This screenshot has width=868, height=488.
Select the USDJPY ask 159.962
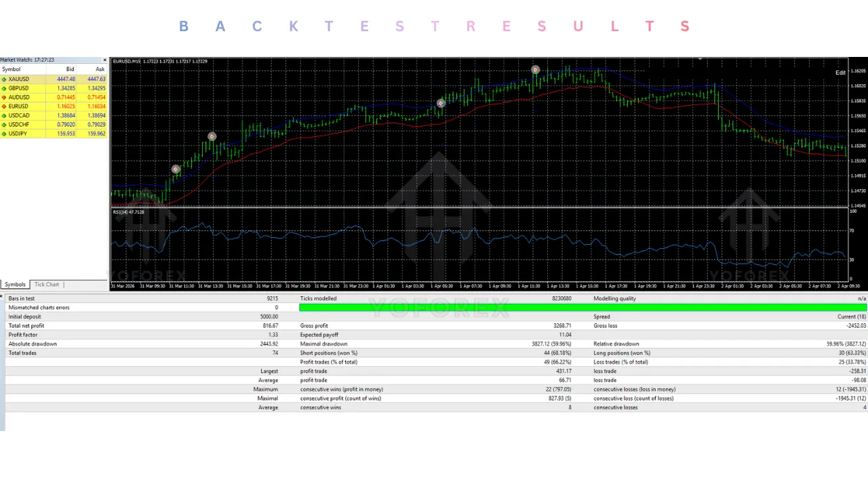pyautogui.click(x=96, y=134)
